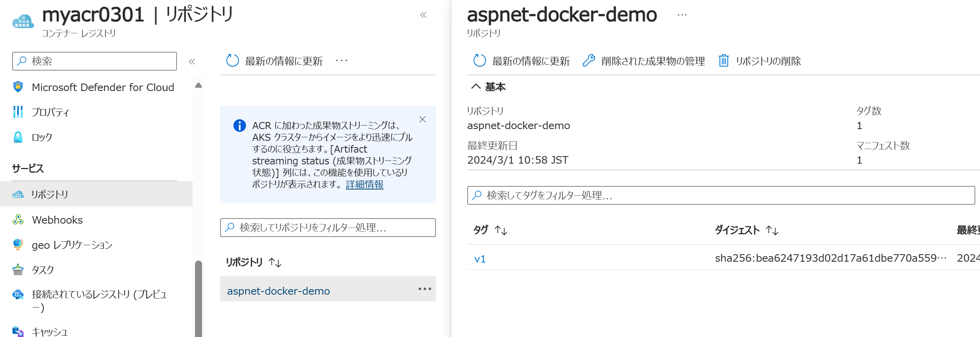Click the Webhooks icon
Viewport: 980px width, 337px height.
point(18,219)
